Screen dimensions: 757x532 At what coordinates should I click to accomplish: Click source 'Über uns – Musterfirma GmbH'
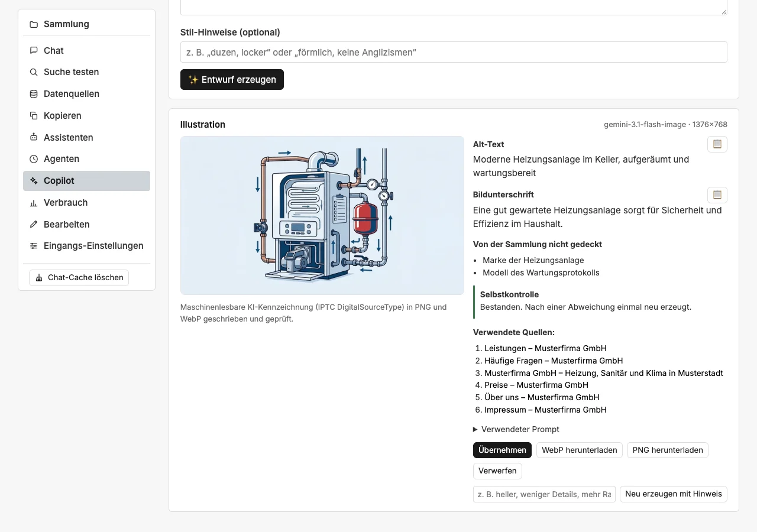tap(542, 397)
